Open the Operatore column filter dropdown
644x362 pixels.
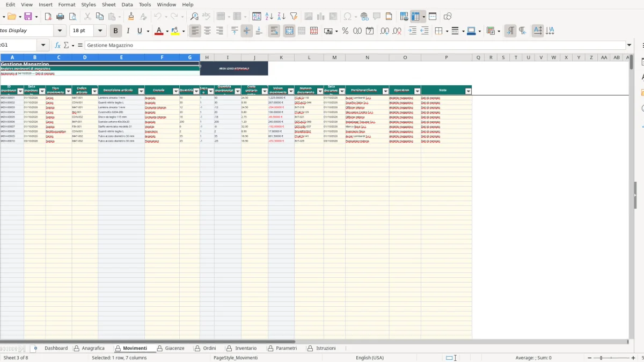[417, 92]
